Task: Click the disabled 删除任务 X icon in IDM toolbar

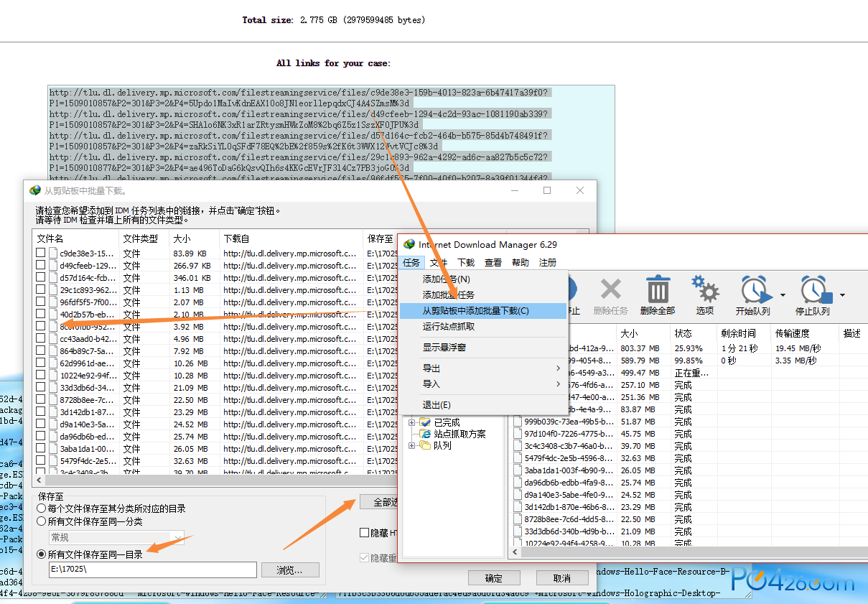Action: click(610, 290)
